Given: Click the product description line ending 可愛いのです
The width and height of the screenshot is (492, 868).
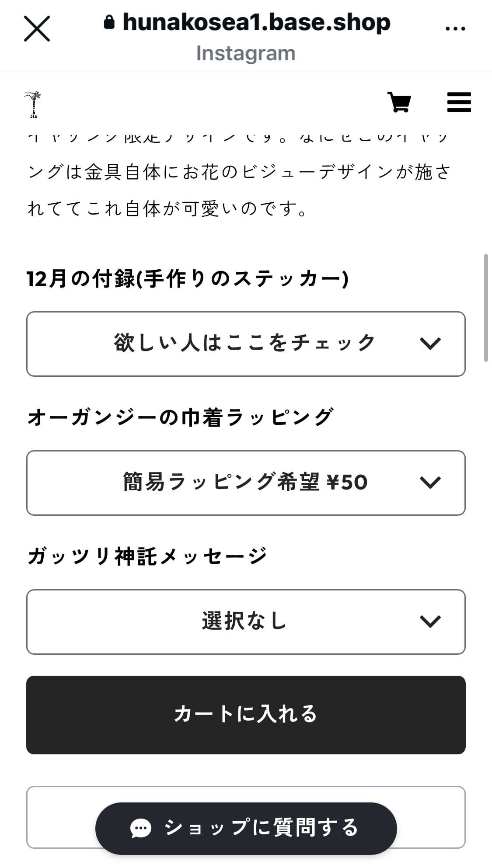Looking at the screenshot, I should [x=167, y=208].
